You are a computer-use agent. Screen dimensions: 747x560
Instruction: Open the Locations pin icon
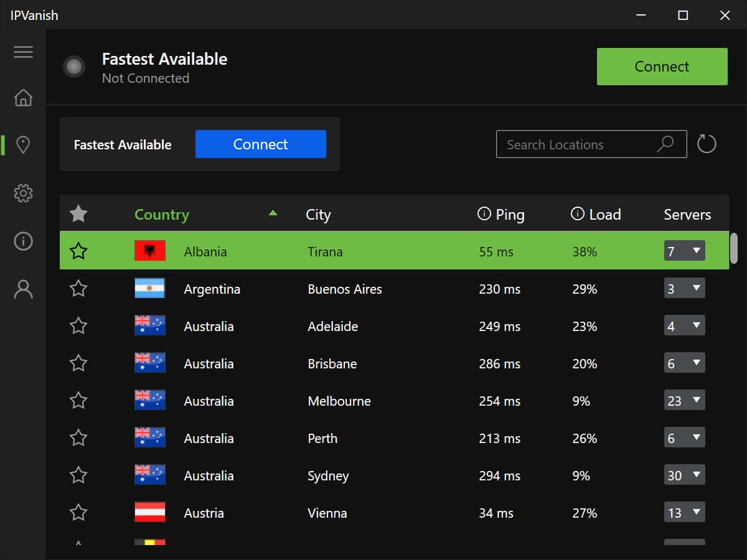23,144
